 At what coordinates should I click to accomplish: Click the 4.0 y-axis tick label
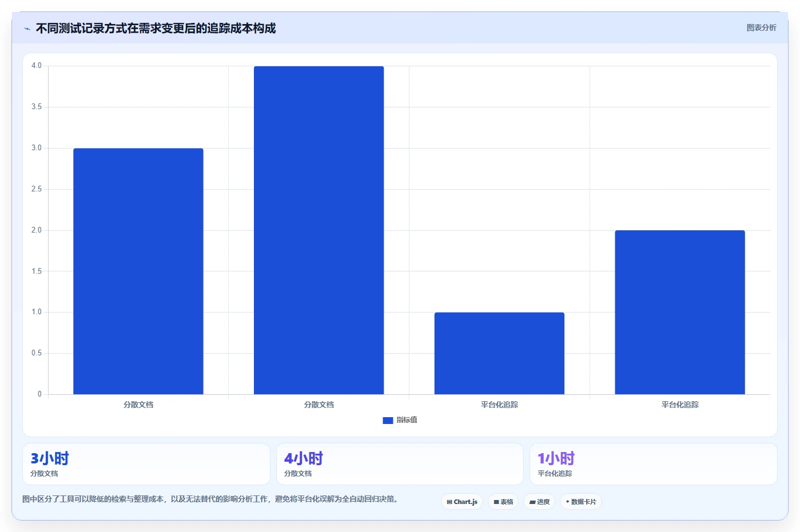tap(37, 66)
